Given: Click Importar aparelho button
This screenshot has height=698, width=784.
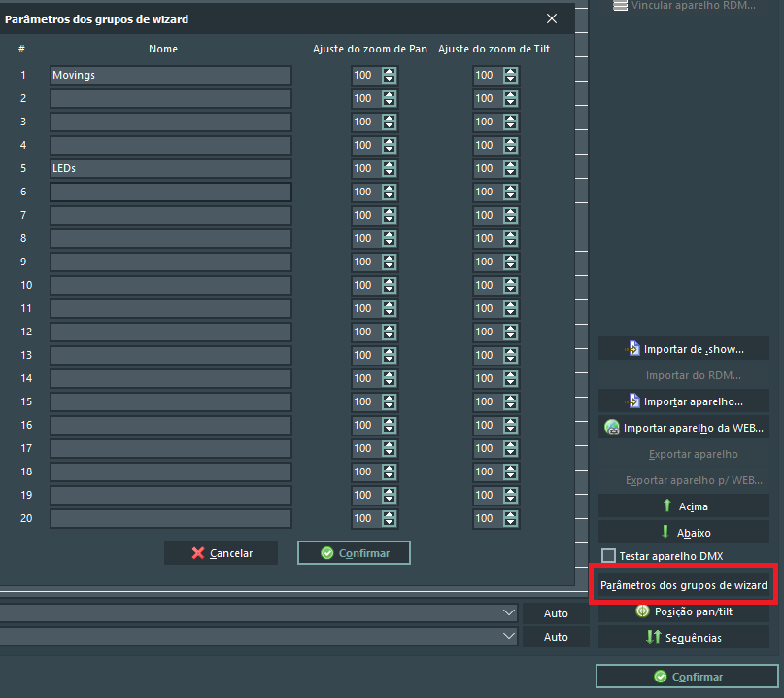Looking at the screenshot, I should [683, 401].
